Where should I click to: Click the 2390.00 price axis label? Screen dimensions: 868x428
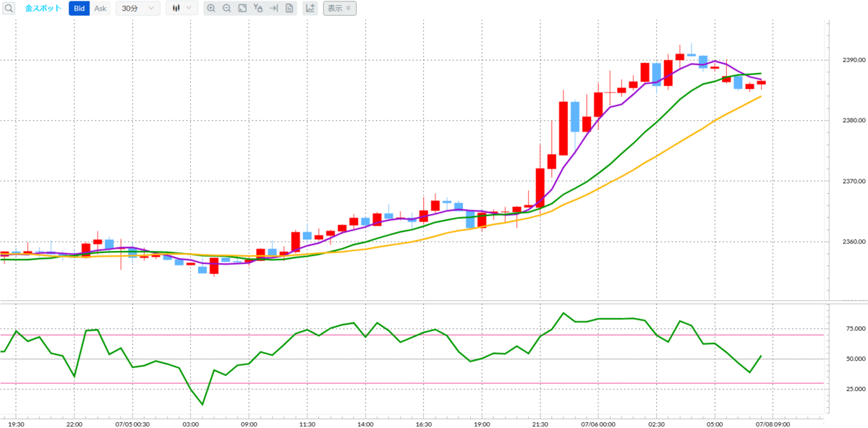(854, 59)
